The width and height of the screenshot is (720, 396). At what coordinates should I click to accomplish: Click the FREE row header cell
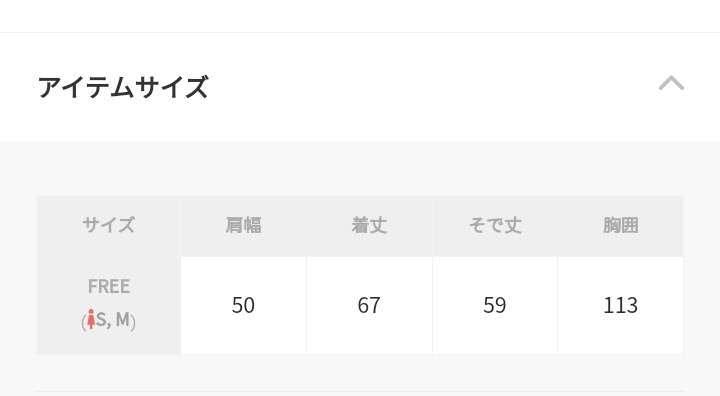click(x=109, y=305)
